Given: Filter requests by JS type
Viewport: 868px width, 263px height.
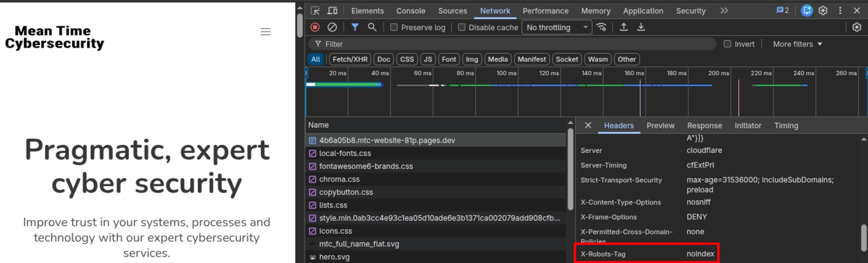Looking at the screenshot, I should point(428,59).
